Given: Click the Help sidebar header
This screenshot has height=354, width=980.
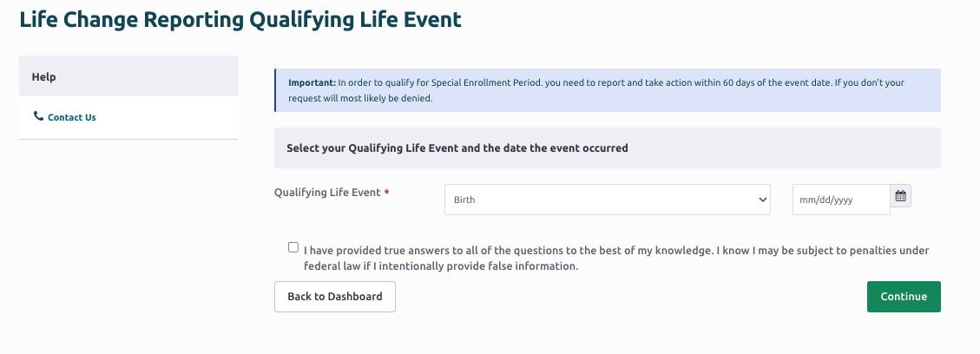Looking at the screenshot, I should point(128,76).
